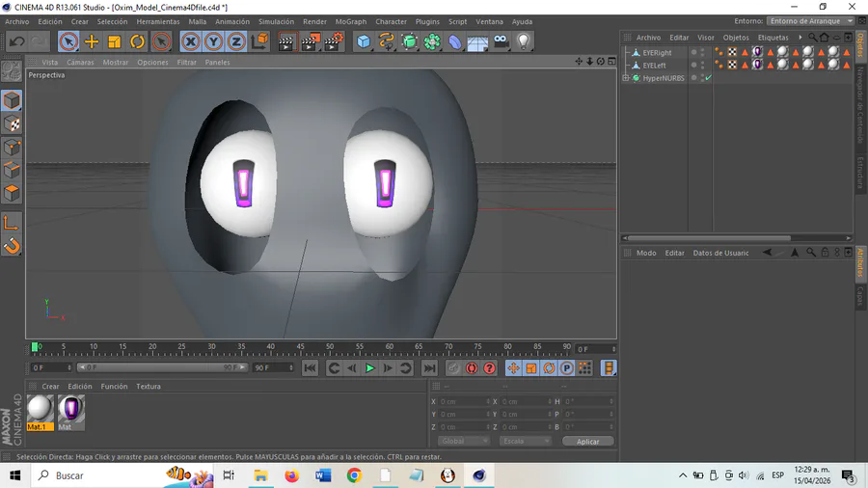Viewport: 868px width, 488px height.
Task: Select the Scale tool
Action: point(115,41)
